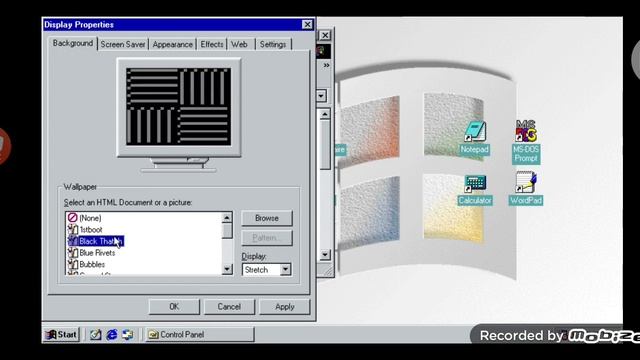Click the Apply button
Image resolution: width=640 pixels, height=360 pixels.
coord(284,307)
